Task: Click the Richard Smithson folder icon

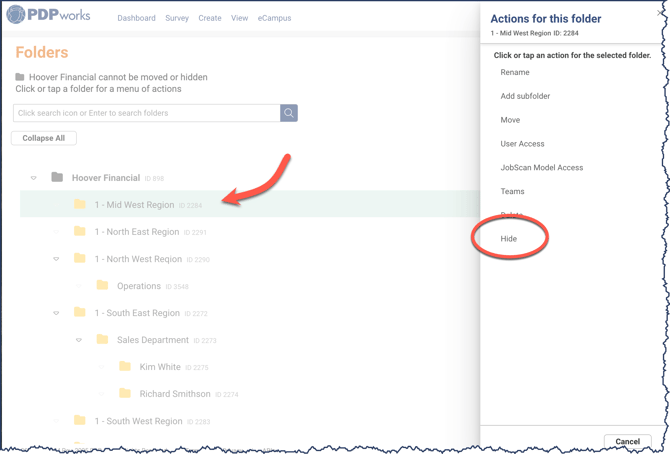Action: pos(125,393)
